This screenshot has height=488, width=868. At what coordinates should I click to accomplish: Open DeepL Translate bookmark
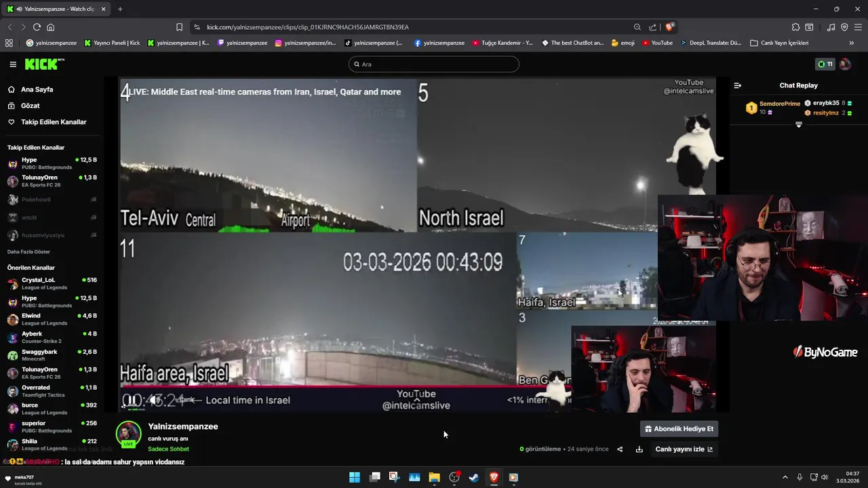(x=711, y=43)
